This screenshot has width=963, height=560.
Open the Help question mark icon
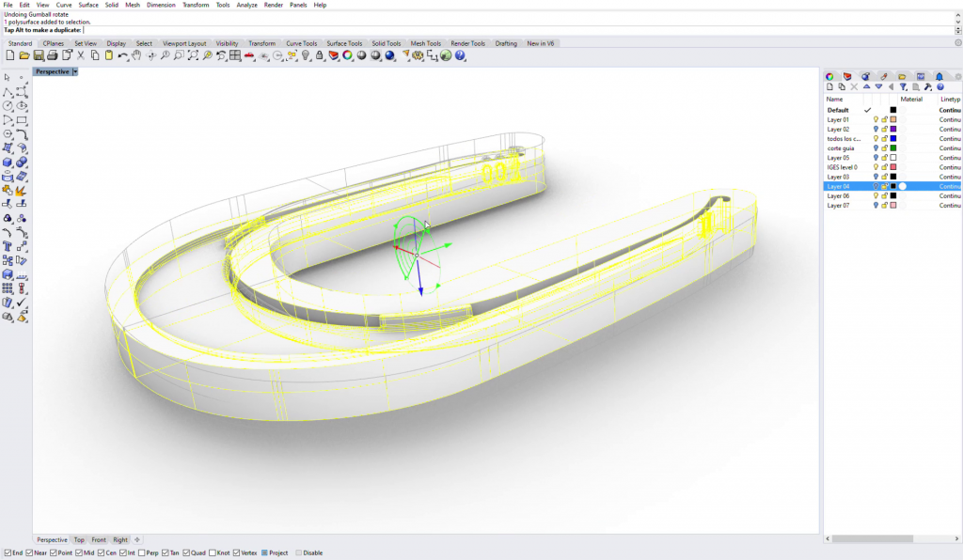[x=461, y=56]
